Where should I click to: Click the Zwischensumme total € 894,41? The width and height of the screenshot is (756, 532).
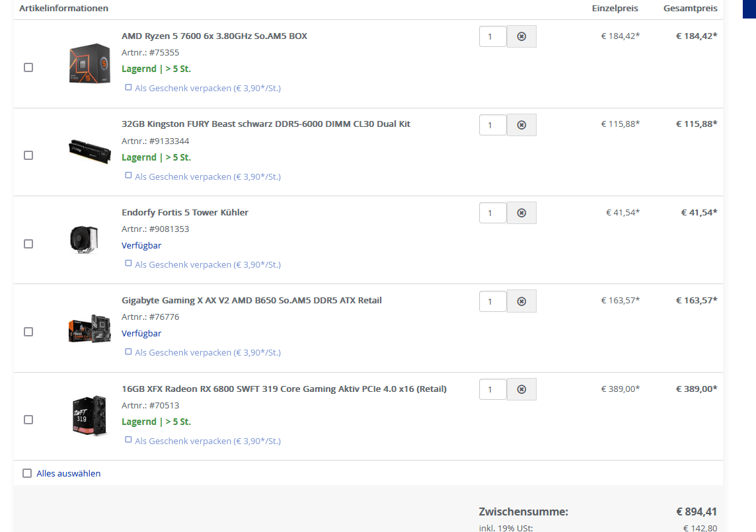tap(697, 512)
